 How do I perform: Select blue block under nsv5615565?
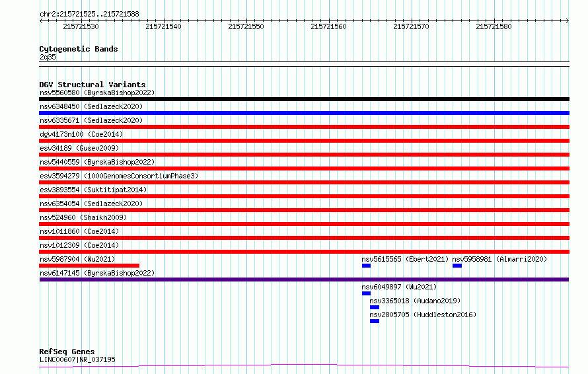(367, 266)
